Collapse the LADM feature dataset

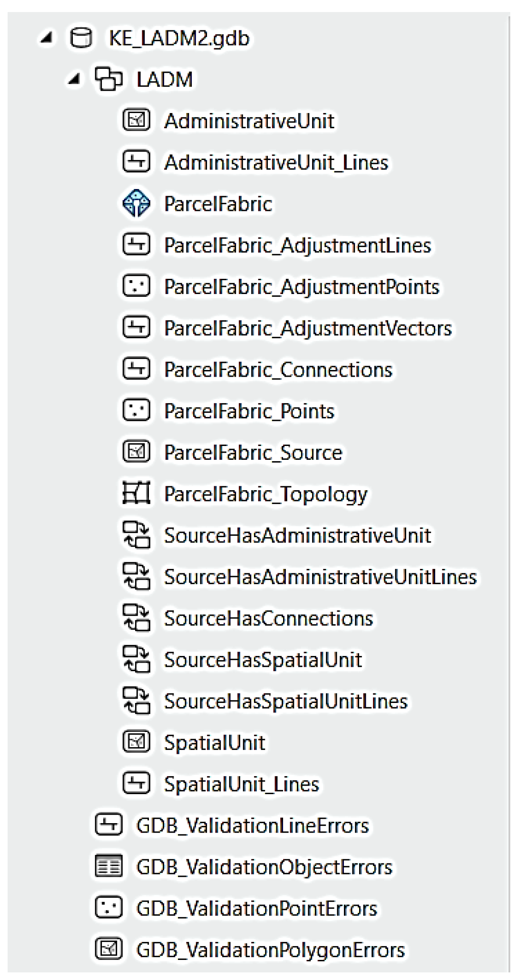74,80
